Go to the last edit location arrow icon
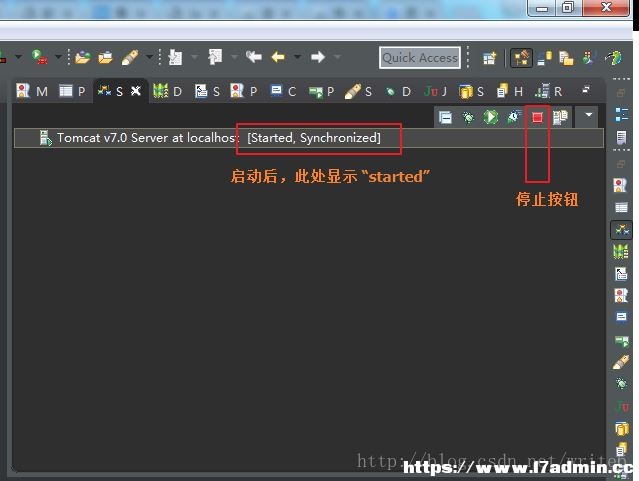 coord(254,57)
